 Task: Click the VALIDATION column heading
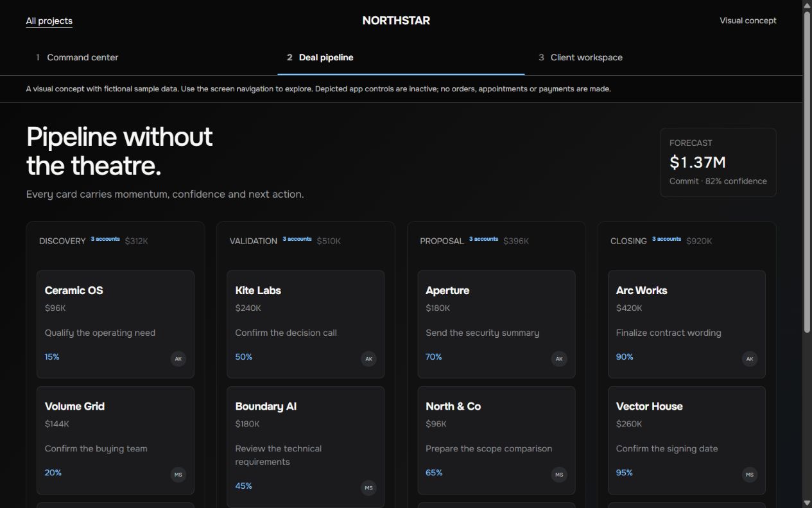coord(254,241)
